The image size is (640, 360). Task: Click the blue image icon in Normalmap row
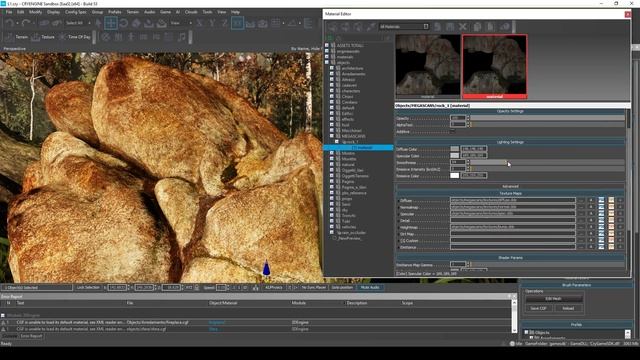[x=601, y=207]
